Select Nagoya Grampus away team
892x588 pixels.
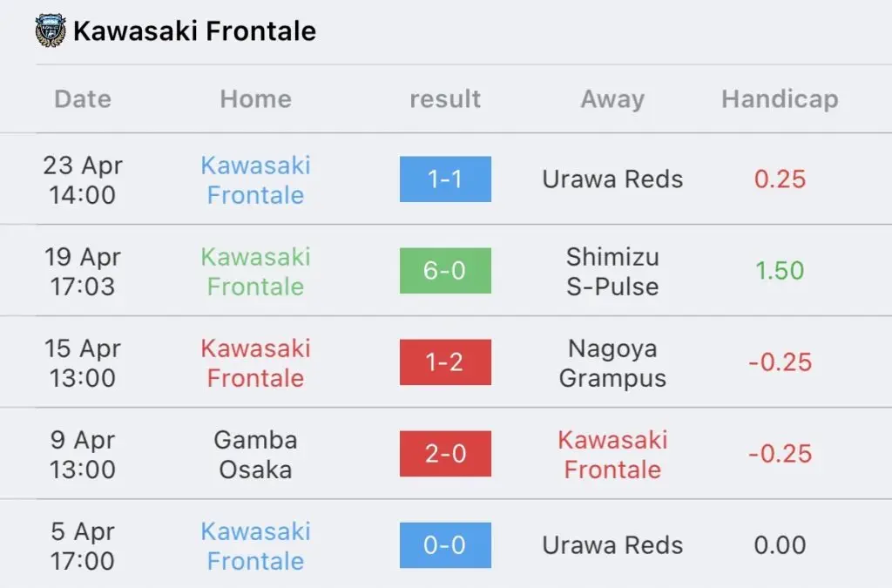point(612,362)
